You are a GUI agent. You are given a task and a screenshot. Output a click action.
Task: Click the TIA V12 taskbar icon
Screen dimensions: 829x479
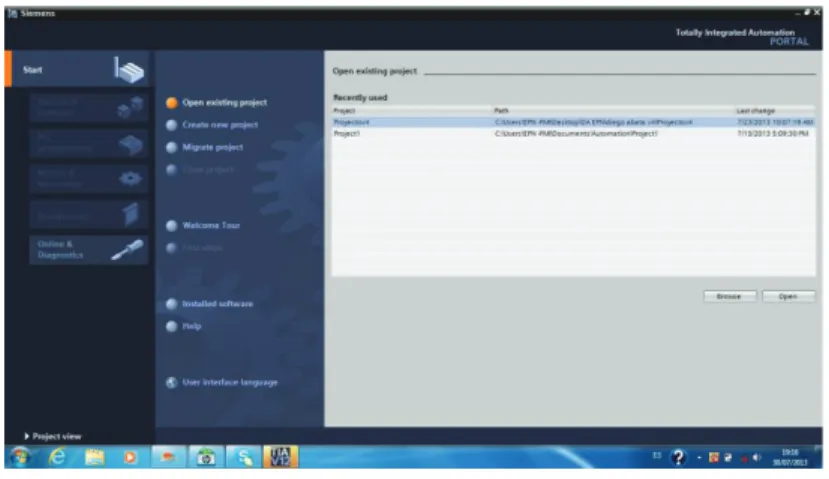coord(281,457)
